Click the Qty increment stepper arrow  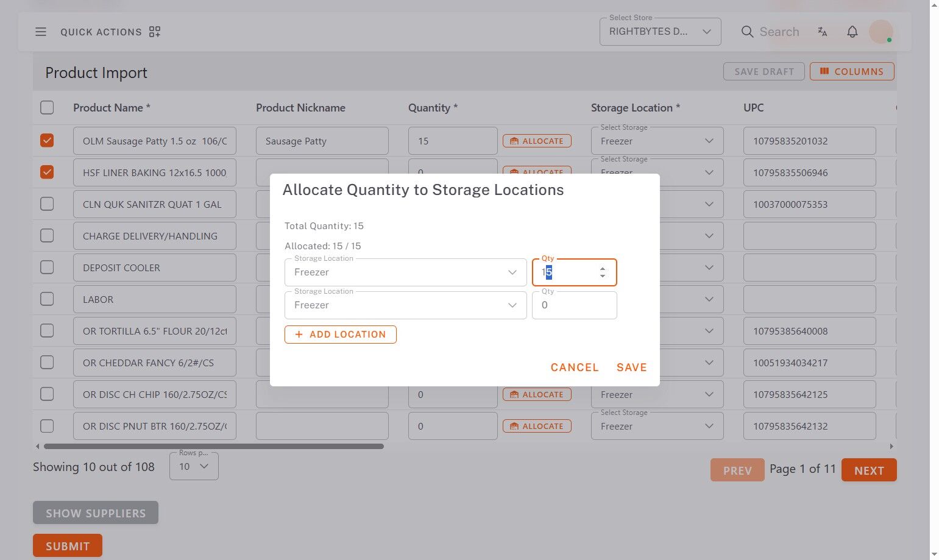click(x=603, y=269)
